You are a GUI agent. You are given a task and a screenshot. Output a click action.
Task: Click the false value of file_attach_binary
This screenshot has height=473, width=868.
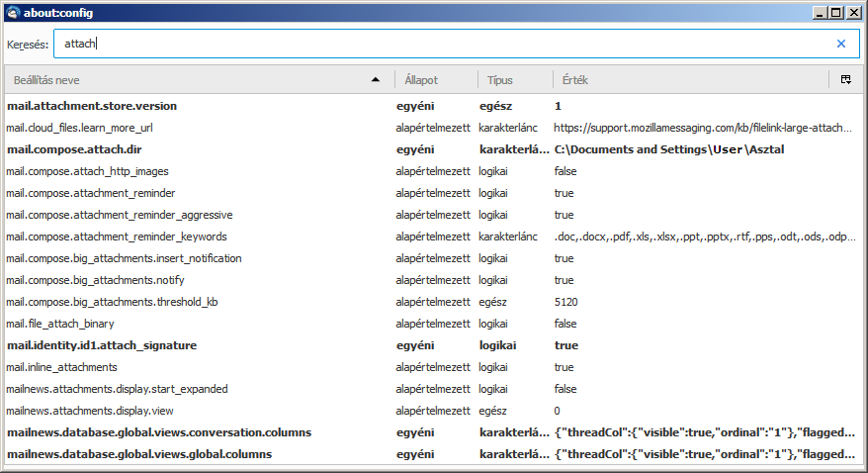[565, 324]
